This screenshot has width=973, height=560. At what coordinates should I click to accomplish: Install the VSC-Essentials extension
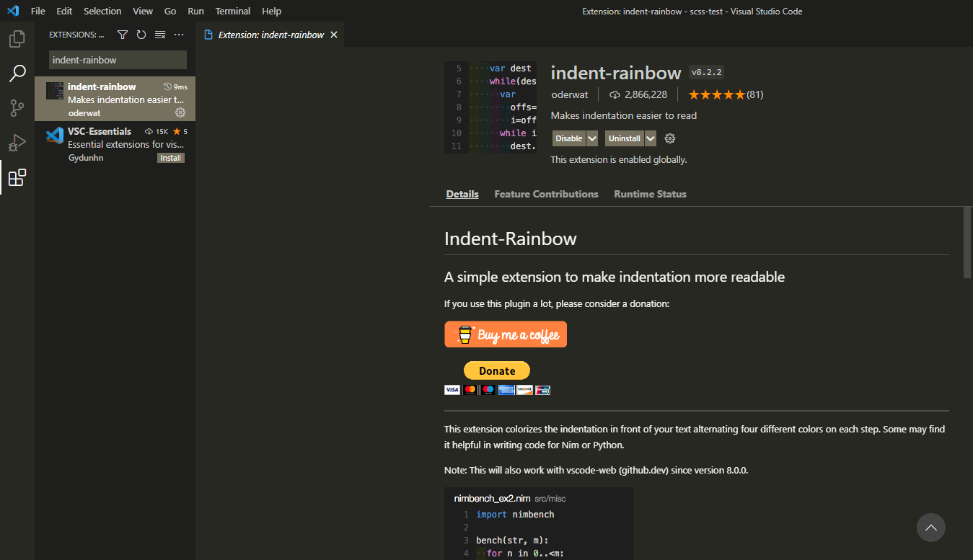[171, 158]
